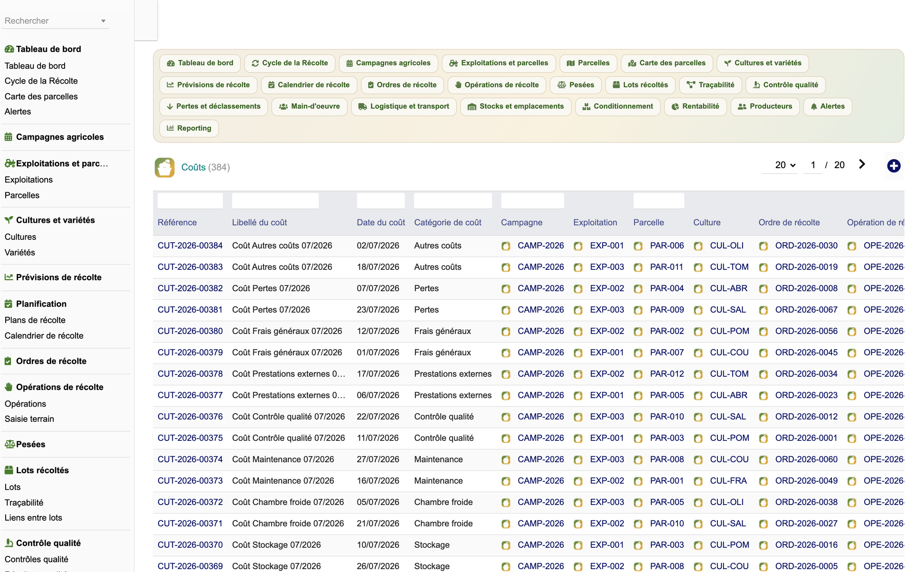Click operation icon in row CUT-2026-00379
The width and height of the screenshot is (924, 572).
pos(852,353)
